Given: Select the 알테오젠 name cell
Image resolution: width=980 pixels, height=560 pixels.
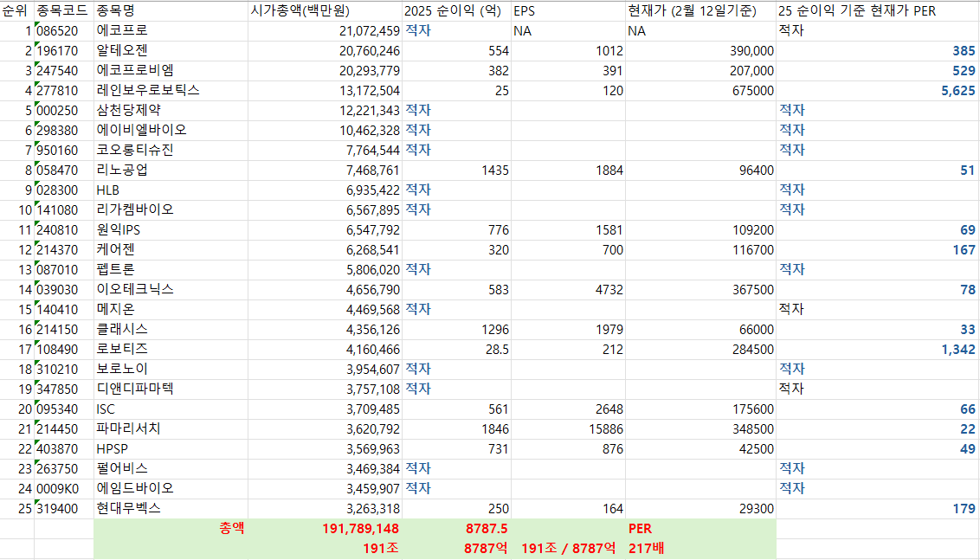Looking at the screenshot, I should coord(171,50).
